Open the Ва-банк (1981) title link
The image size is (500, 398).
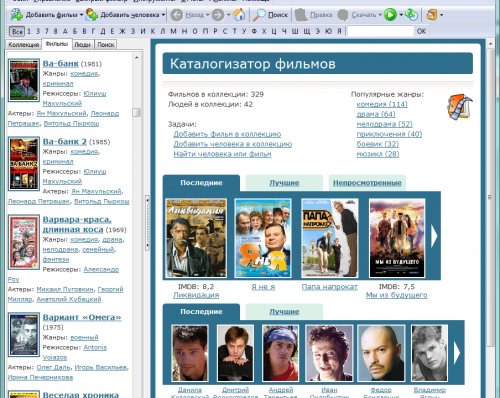tap(61, 63)
